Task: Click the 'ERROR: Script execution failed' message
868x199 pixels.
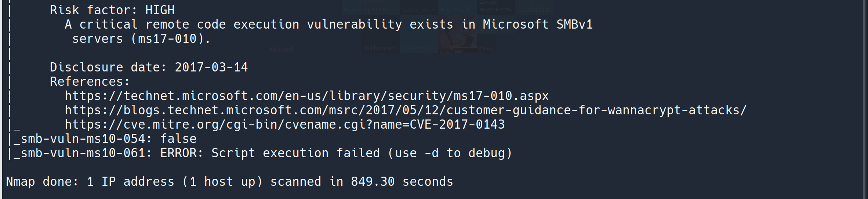Action: click(x=270, y=153)
